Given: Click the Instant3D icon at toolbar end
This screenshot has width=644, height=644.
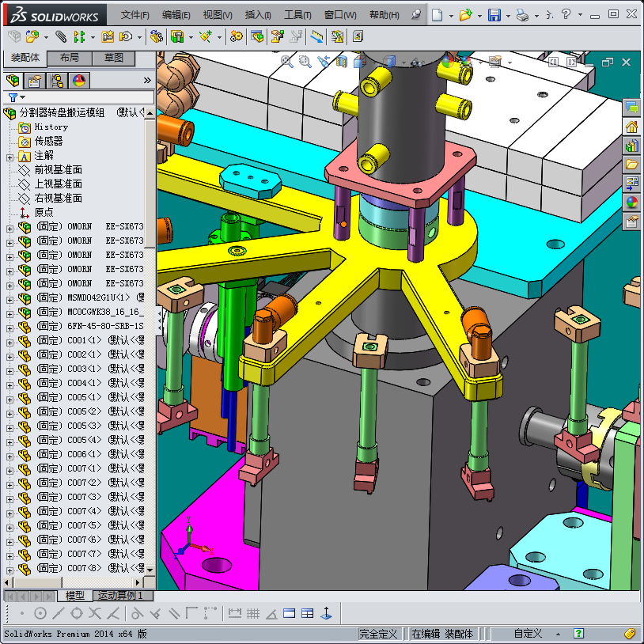Looking at the screenshot, I should [x=358, y=37].
